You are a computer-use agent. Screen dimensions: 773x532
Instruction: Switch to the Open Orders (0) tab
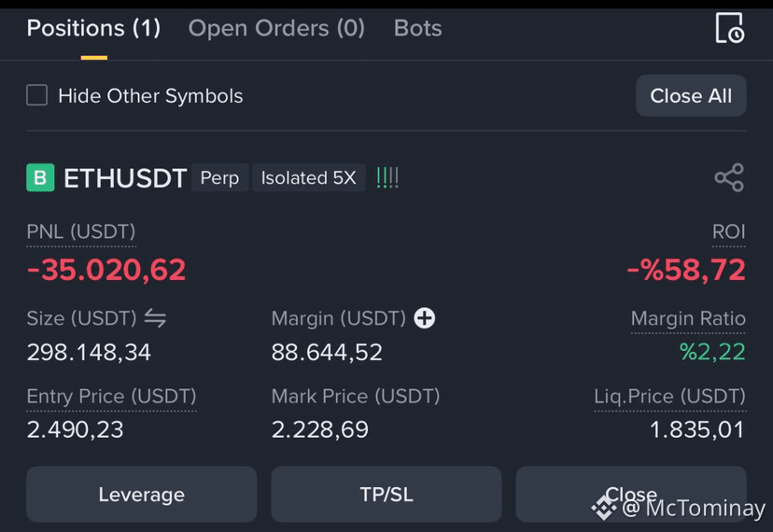(276, 28)
